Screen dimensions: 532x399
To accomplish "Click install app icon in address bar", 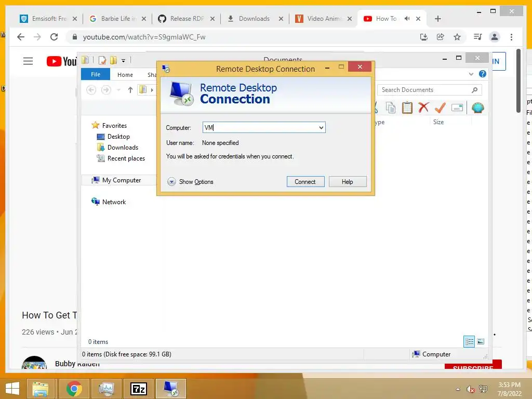I will tap(424, 37).
